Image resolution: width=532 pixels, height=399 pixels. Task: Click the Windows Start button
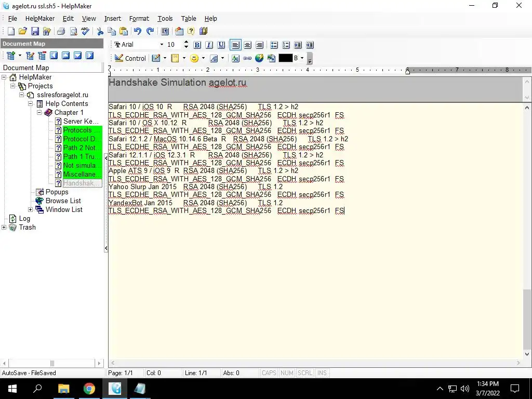pyautogui.click(x=12, y=389)
